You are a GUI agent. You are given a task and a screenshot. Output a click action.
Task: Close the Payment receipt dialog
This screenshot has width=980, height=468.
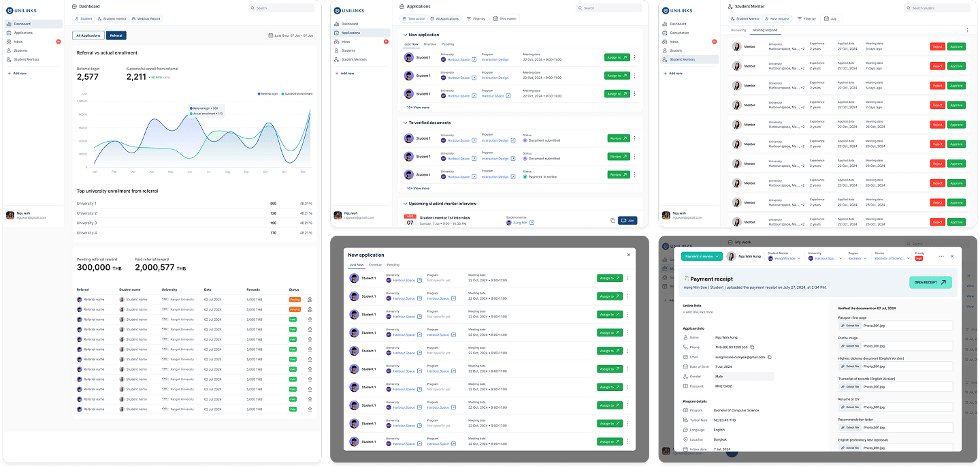(x=952, y=256)
